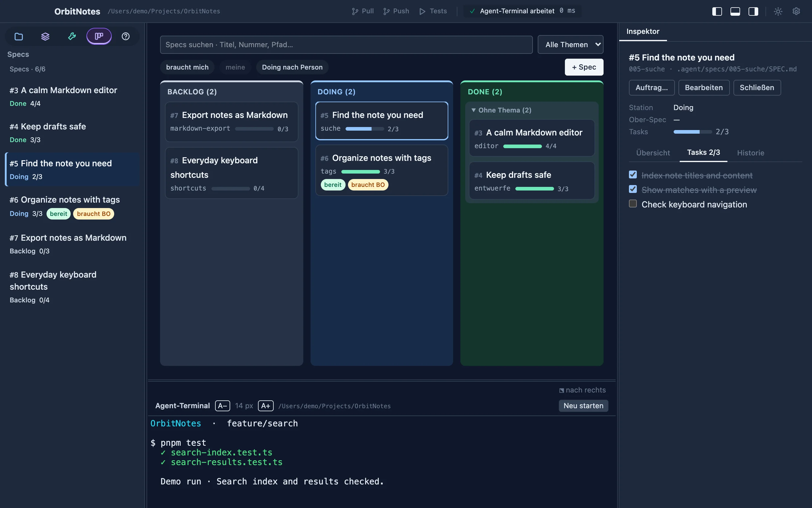Click the DONE (2) column header

pyautogui.click(x=485, y=92)
